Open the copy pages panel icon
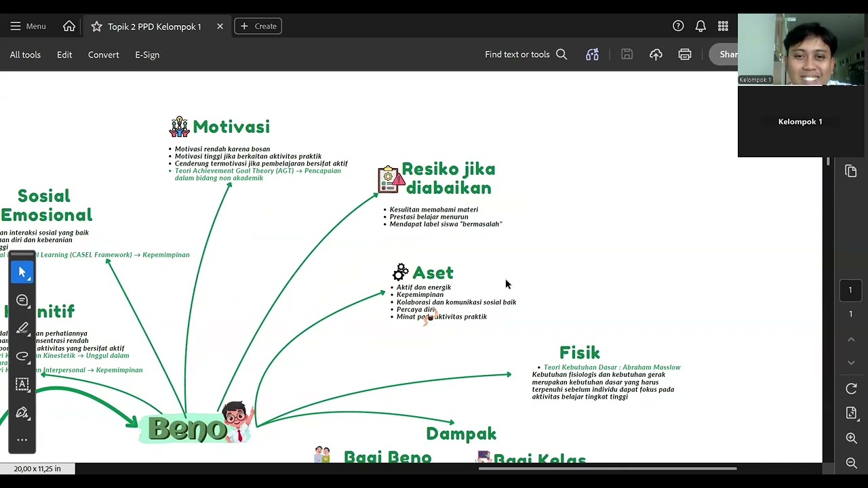The width and height of the screenshot is (868, 488). pyautogui.click(x=851, y=171)
